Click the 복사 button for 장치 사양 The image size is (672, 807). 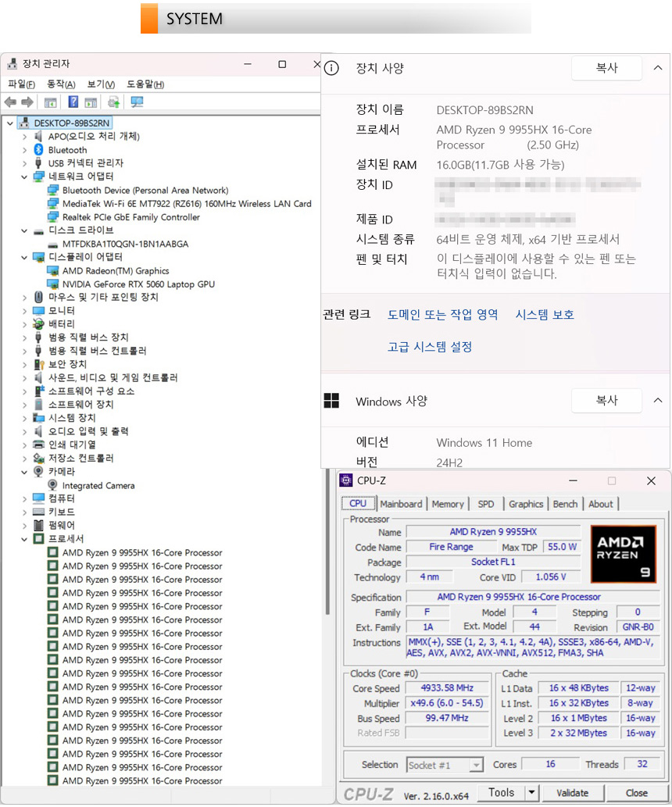tap(606, 68)
